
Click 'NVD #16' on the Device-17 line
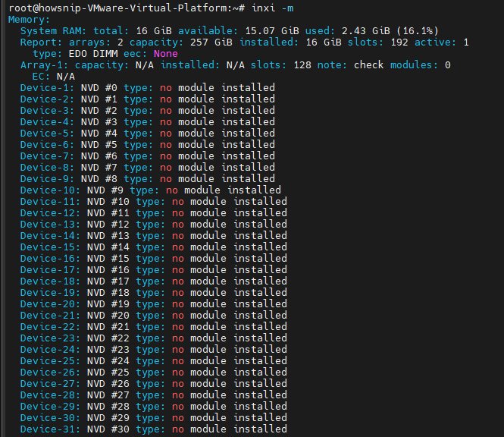coord(108,269)
